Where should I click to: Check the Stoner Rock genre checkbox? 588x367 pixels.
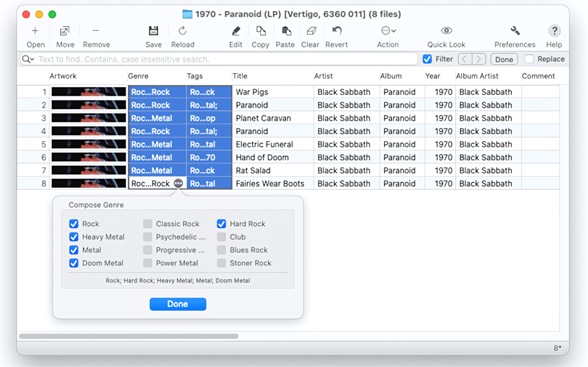(x=221, y=263)
